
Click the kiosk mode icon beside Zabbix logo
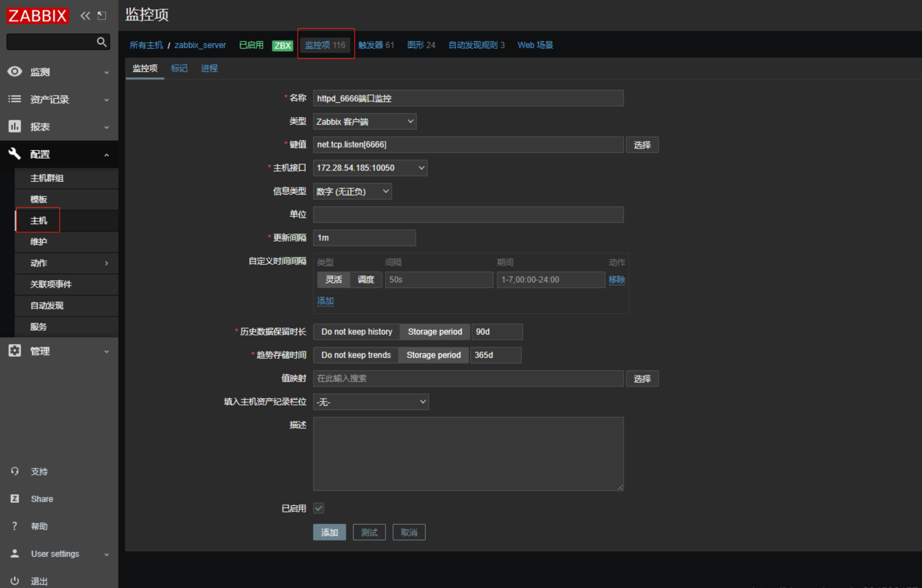click(x=102, y=16)
